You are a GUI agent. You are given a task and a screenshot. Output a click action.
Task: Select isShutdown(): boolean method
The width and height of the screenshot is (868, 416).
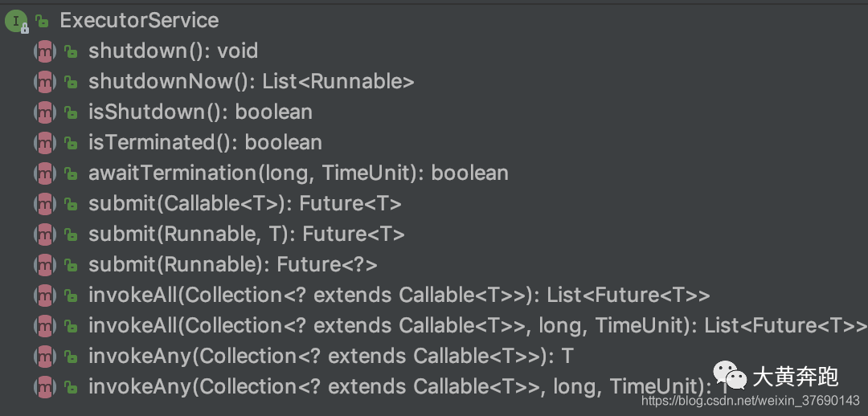200,112
